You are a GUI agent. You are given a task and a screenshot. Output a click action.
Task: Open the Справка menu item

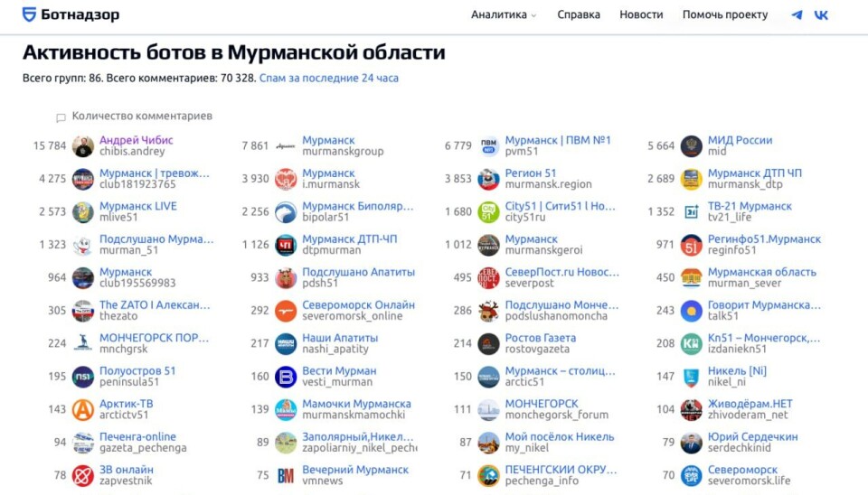(579, 14)
